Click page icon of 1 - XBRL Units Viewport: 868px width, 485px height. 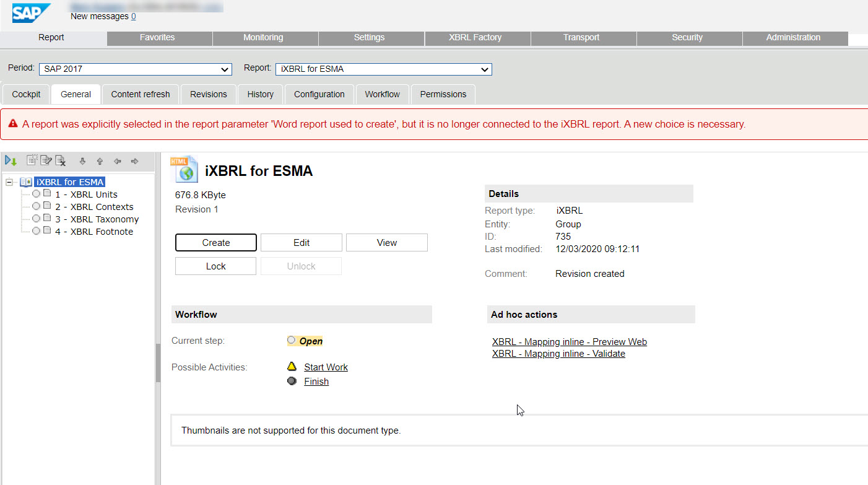click(48, 194)
